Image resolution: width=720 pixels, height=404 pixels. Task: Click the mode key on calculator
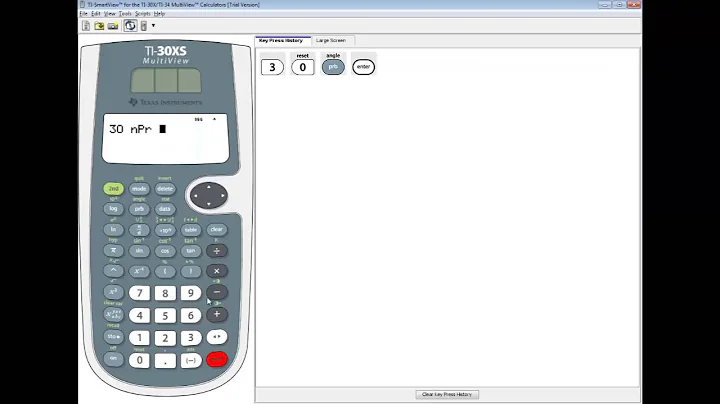[139, 189]
